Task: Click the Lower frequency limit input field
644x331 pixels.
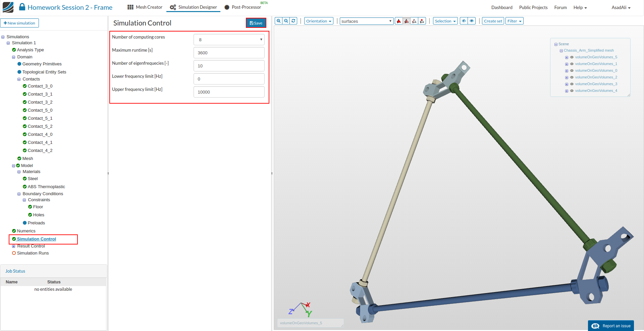Action: point(229,79)
